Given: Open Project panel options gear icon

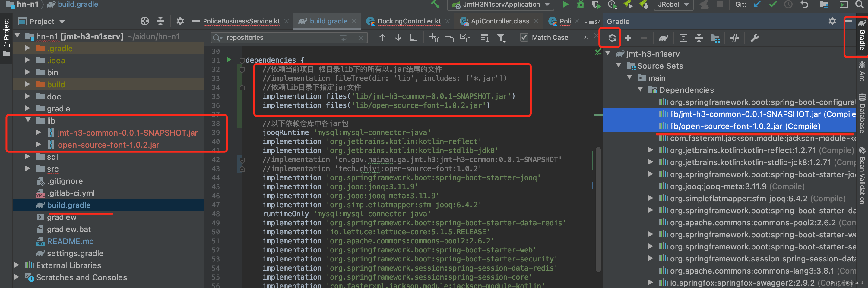Looking at the screenshot, I should (x=181, y=21).
